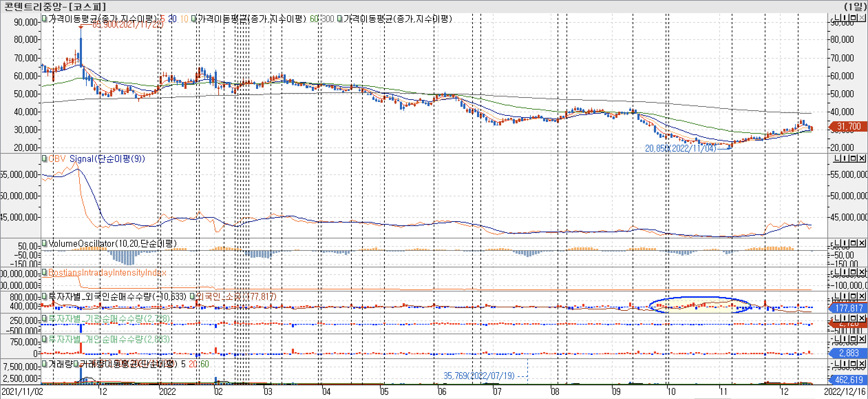The height and width of the screenshot is (399, 868).
Task: Close the OBV Signal panel
Action: [862, 158]
